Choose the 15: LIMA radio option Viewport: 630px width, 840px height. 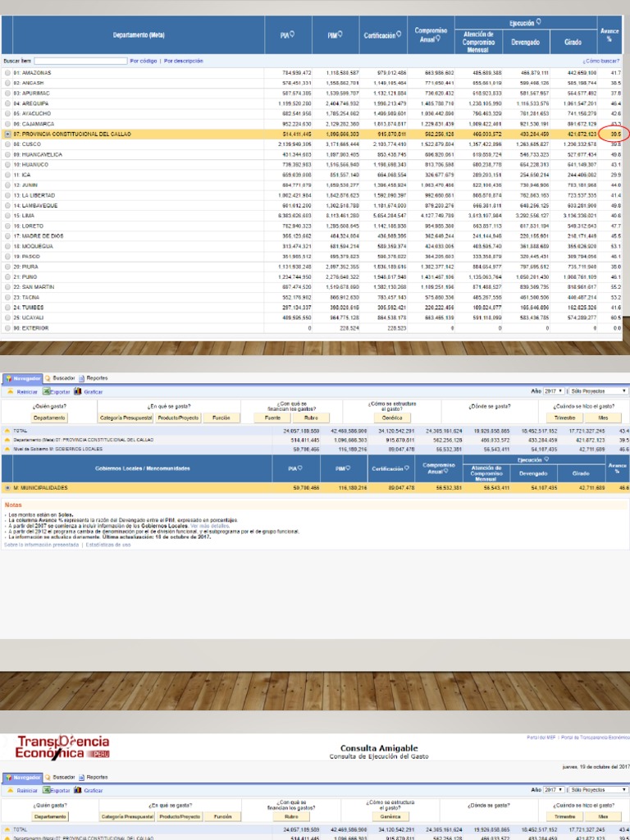pyautogui.click(x=8, y=215)
